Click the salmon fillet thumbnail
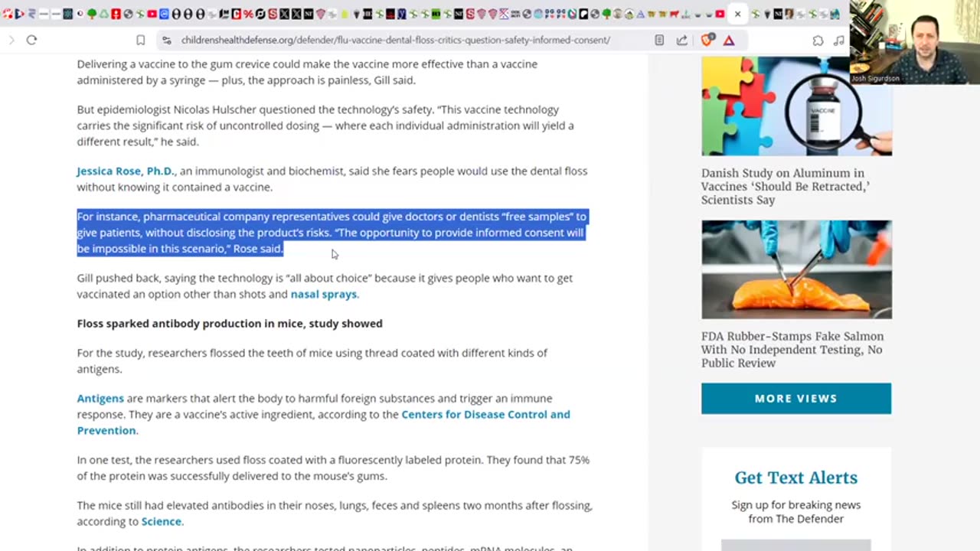Image resolution: width=980 pixels, height=551 pixels. [x=796, y=269]
